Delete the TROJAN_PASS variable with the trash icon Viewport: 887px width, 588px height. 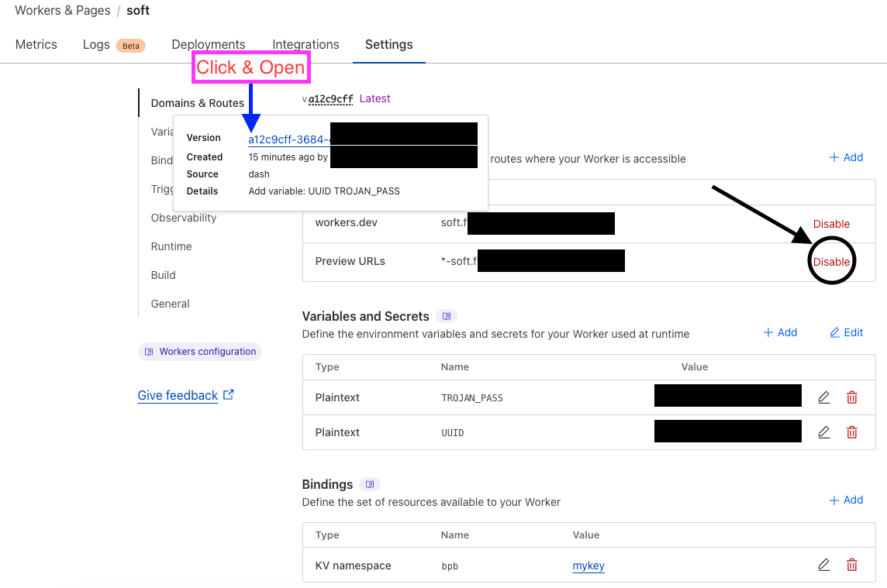pyautogui.click(x=851, y=397)
